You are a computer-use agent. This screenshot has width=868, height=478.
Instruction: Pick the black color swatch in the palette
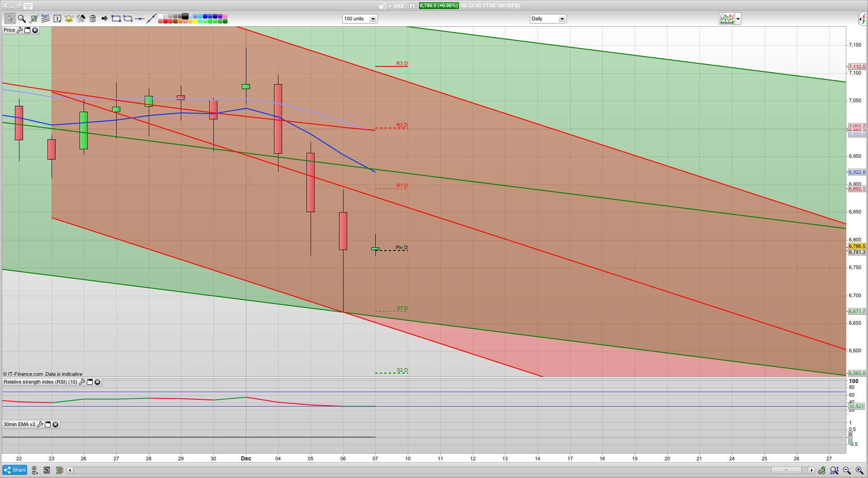point(185,16)
